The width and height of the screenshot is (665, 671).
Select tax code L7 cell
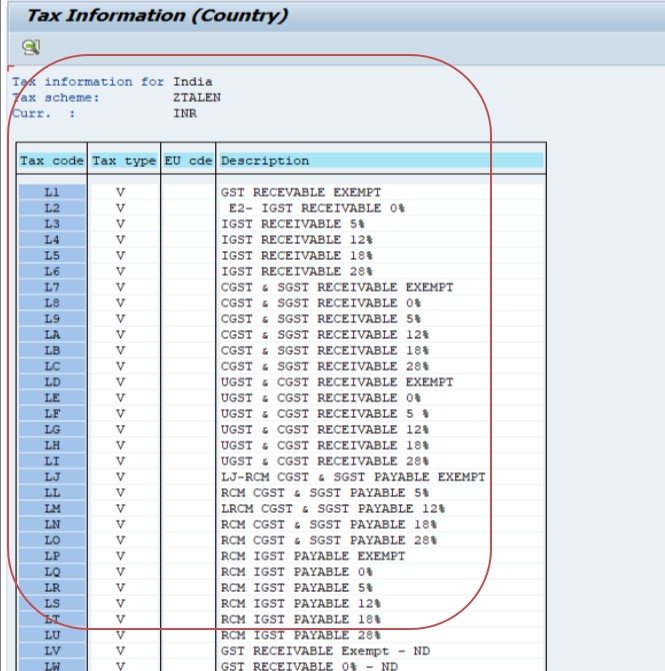52,288
